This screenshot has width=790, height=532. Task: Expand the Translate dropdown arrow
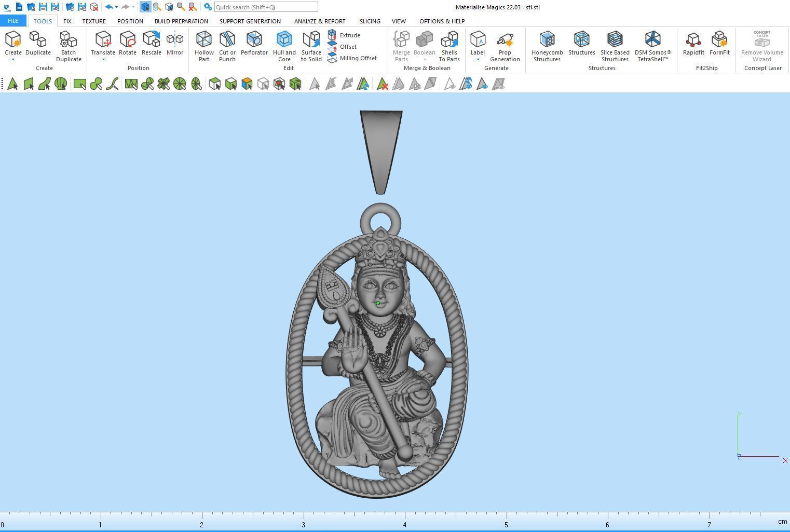point(103,60)
